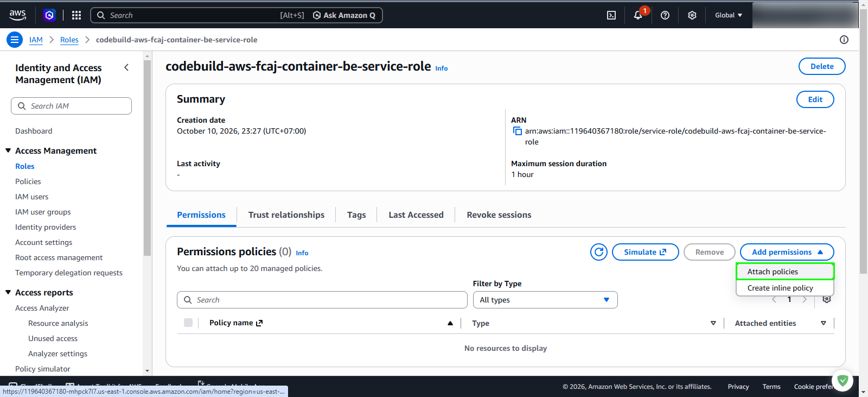Sort the Attached entities column
Viewport: 868px width, 397px height.
tap(824, 323)
